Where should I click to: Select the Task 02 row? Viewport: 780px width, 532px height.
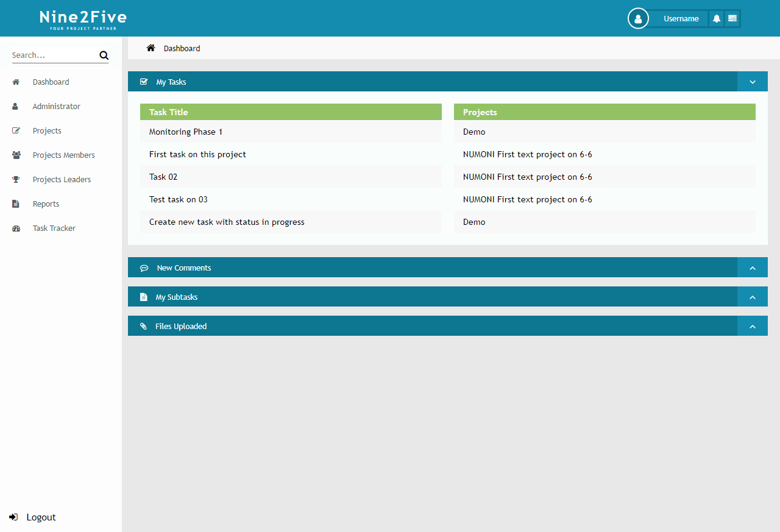pyautogui.click(x=291, y=177)
